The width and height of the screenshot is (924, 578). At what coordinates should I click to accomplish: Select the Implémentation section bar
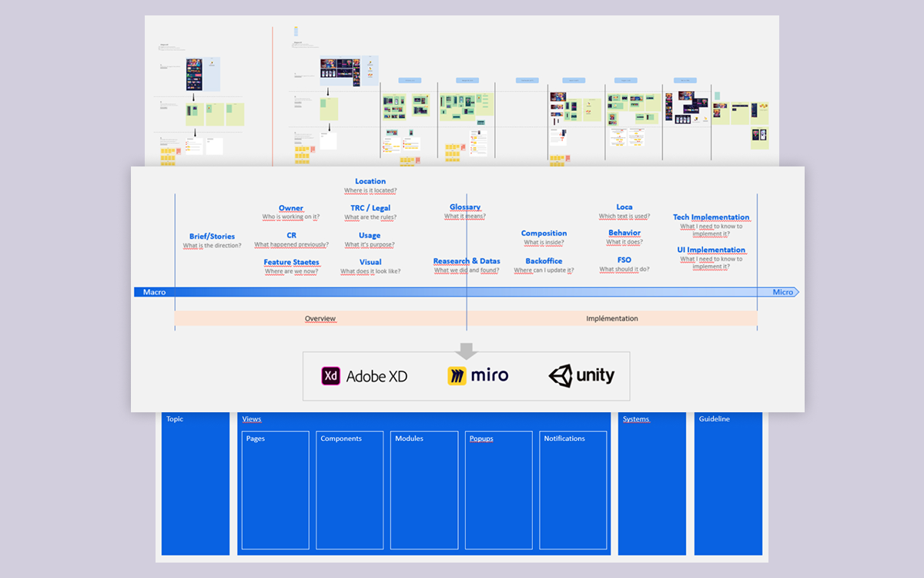[612, 318]
